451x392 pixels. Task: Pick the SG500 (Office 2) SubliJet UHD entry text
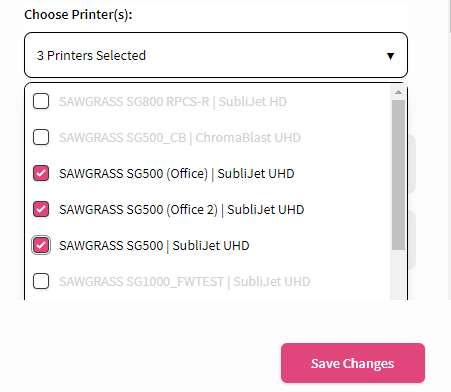(x=182, y=209)
